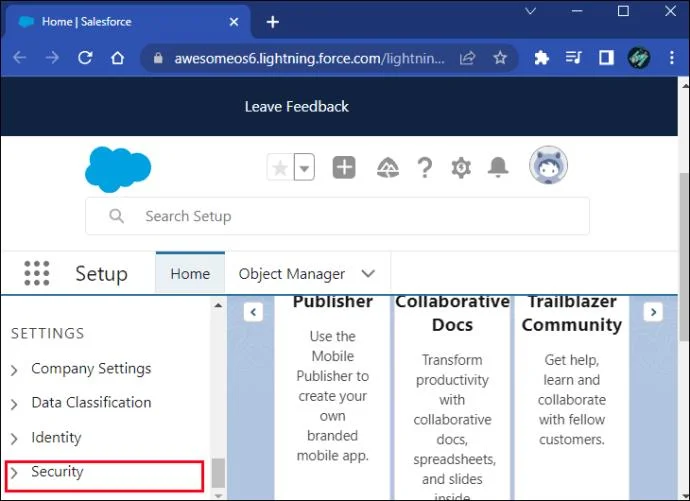Viewport: 690px width, 501px height.
Task: Share this page icon in address bar
Action: pos(467,58)
